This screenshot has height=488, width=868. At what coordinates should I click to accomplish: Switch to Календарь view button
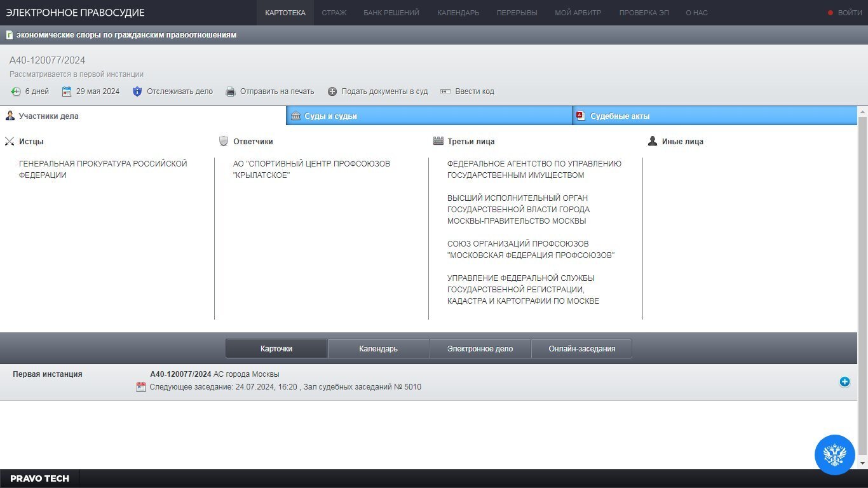click(378, 349)
